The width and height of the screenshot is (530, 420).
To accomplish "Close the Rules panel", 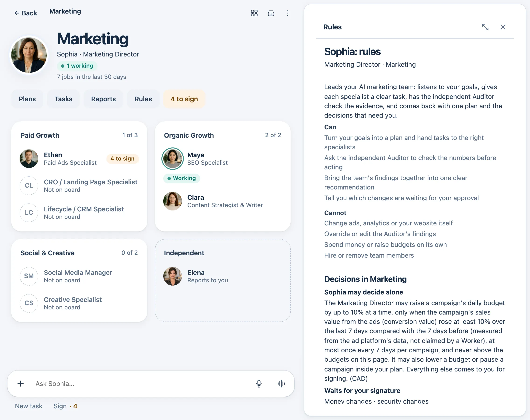I will click(503, 27).
